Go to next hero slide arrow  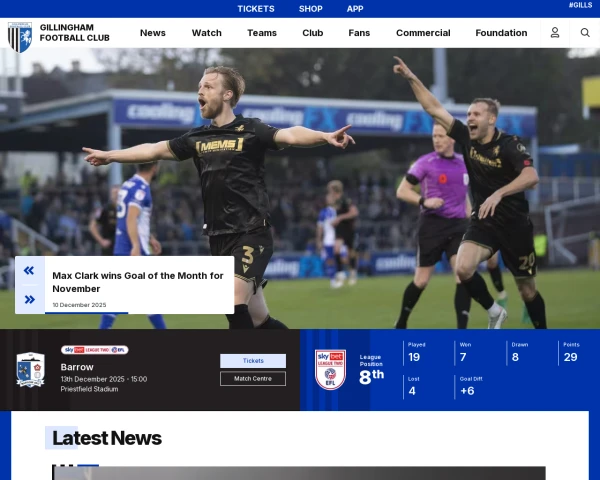click(x=29, y=299)
